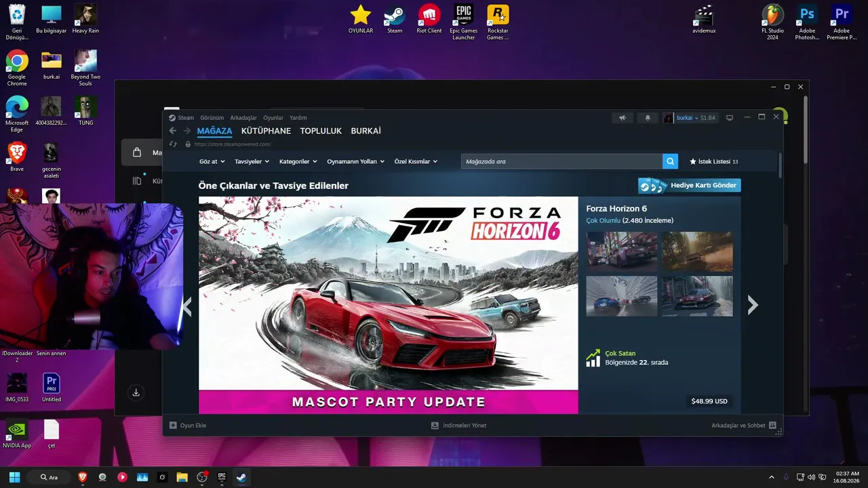
Task: Launch the Steam desktop shortcut
Action: 395,19
